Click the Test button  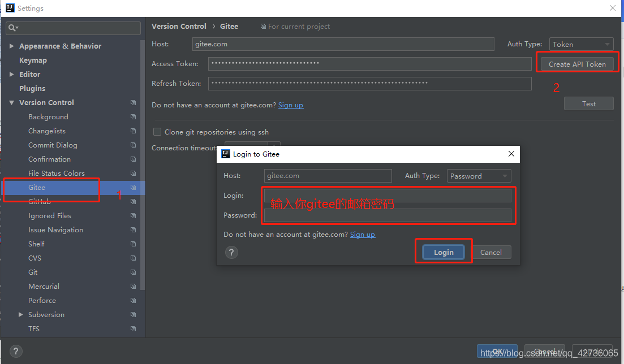[x=588, y=104]
